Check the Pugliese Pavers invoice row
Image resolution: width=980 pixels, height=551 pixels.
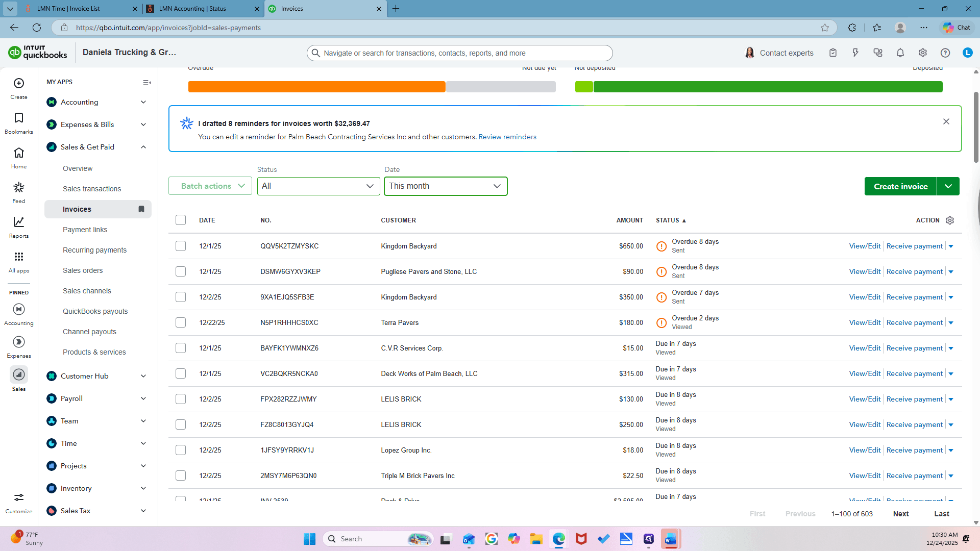(x=181, y=271)
